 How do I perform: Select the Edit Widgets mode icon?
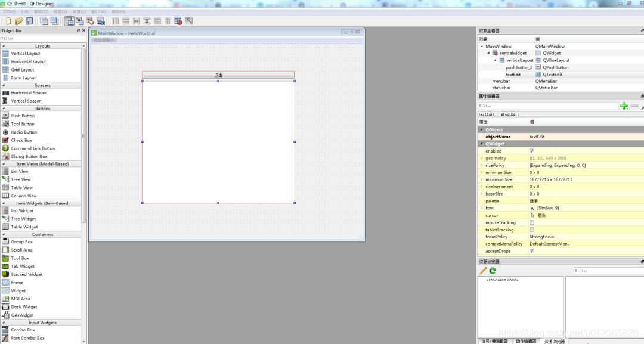click(x=69, y=21)
